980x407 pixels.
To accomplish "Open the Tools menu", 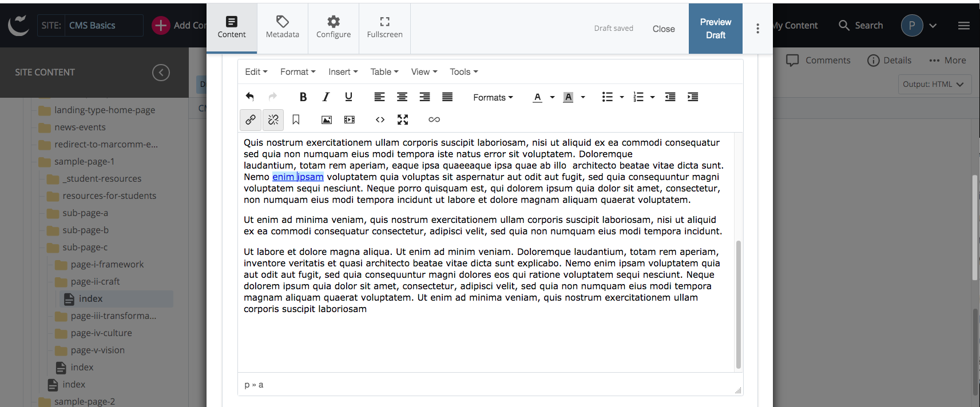I will point(464,71).
